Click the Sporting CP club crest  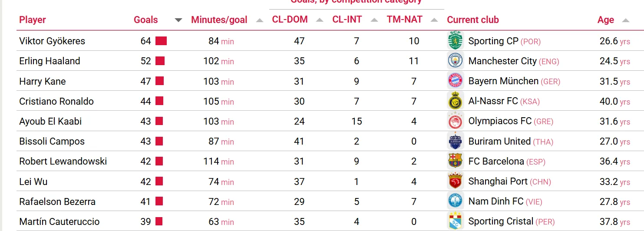456,41
